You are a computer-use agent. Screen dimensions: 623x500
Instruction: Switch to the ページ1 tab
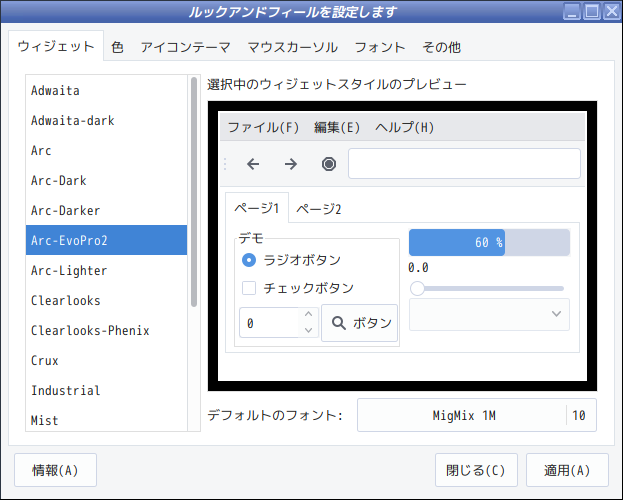point(257,208)
